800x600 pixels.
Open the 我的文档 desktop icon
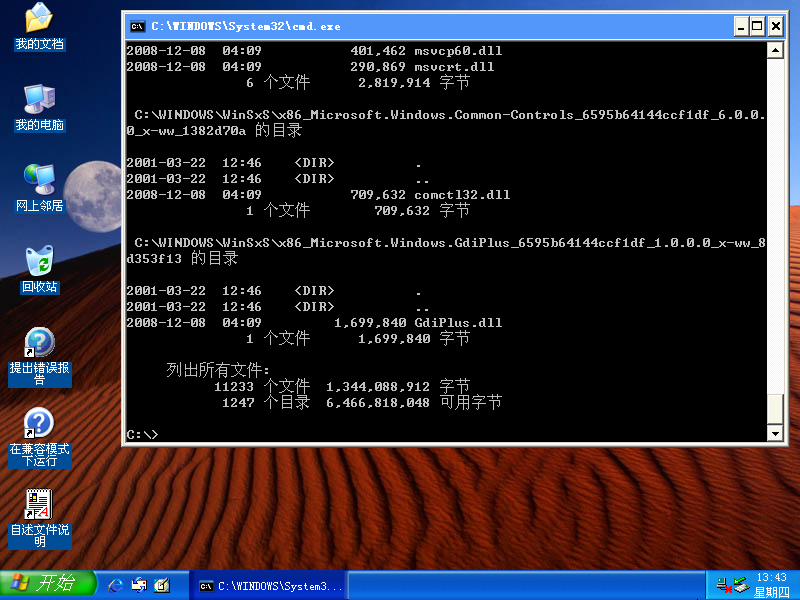point(39,27)
